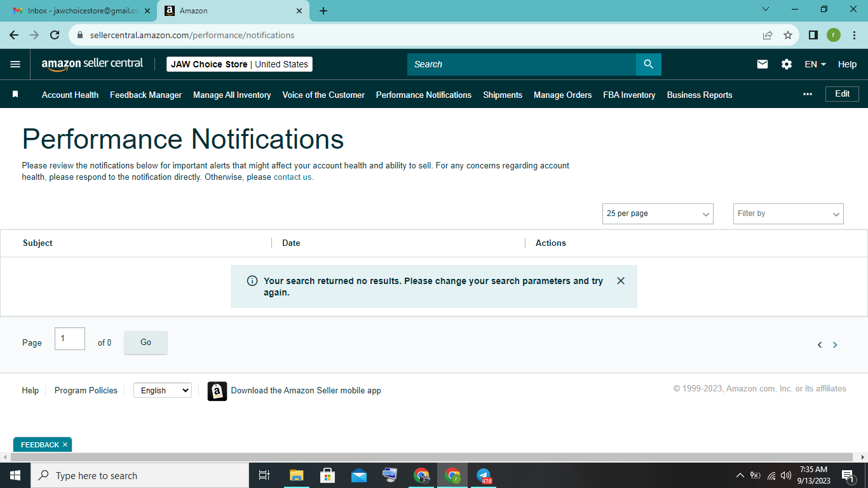This screenshot has width=868, height=488.
Task: Click the Go page button
Action: coord(146,342)
